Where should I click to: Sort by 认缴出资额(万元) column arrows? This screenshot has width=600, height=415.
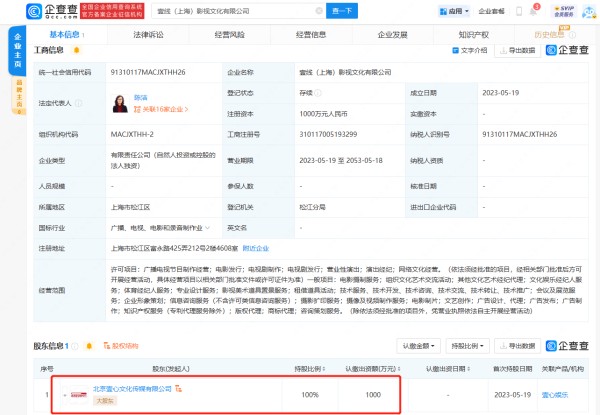pyautogui.click(x=399, y=369)
